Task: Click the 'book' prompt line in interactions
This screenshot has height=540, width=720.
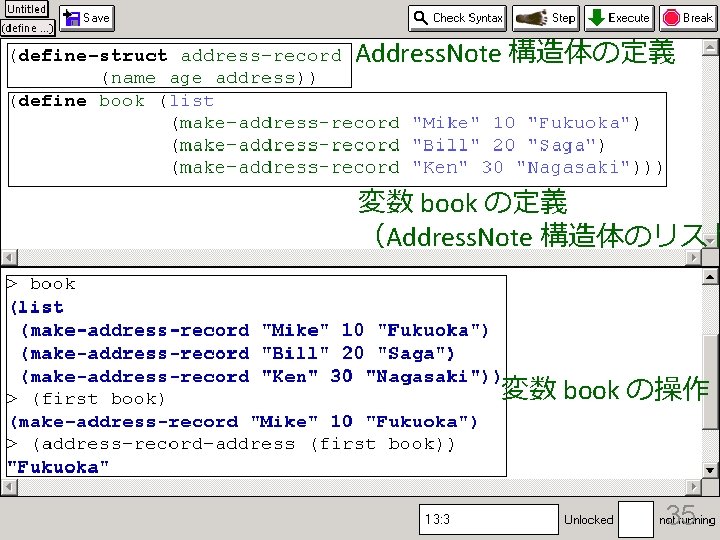Action: point(41,284)
